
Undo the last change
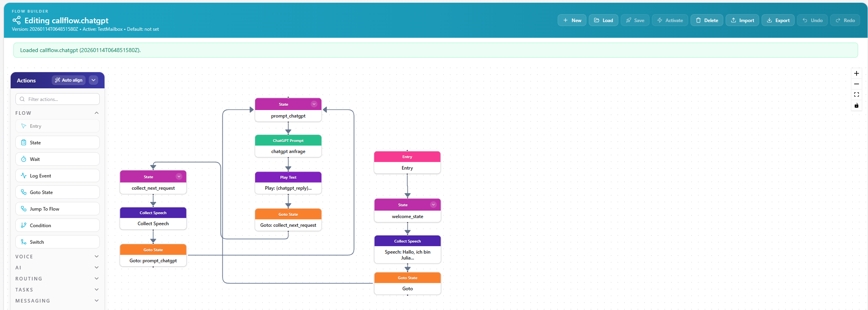click(x=812, y=20)
